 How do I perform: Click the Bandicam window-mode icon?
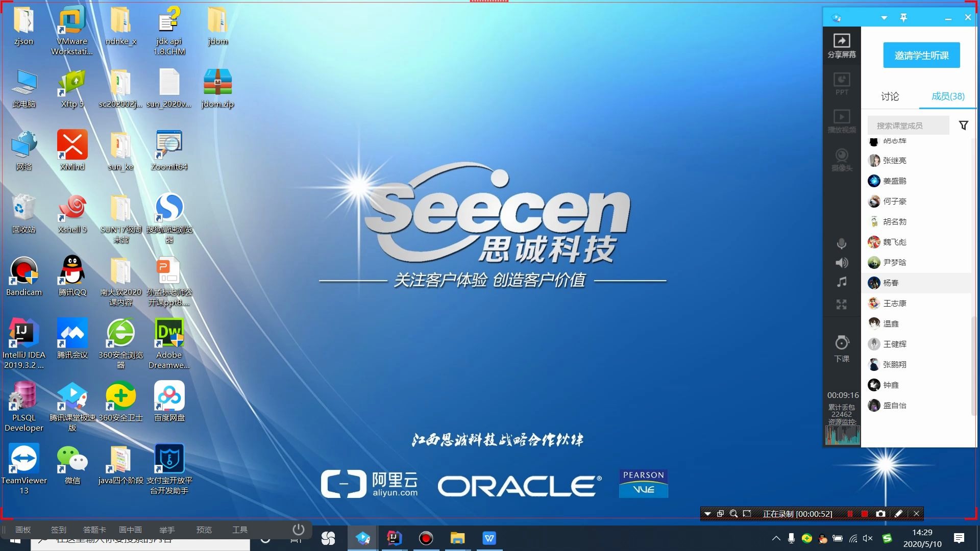720,514
